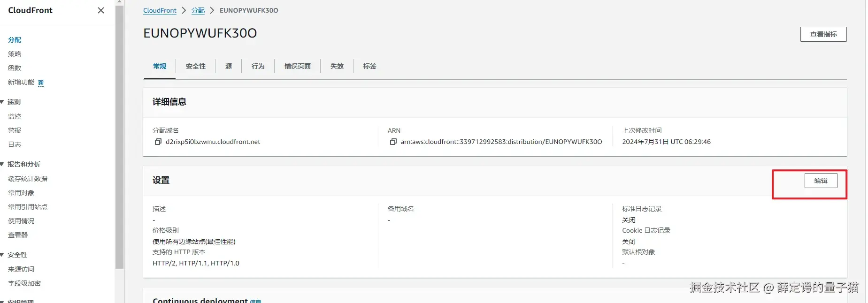Open 常用对象 report

tap(21, 193)
